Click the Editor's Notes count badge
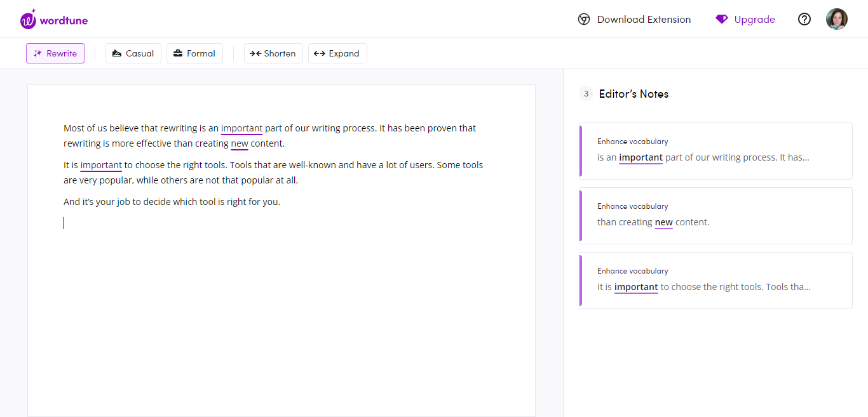The height and width of the screenshot is (417, 868). pyautogui.click(x=586, y=94)
